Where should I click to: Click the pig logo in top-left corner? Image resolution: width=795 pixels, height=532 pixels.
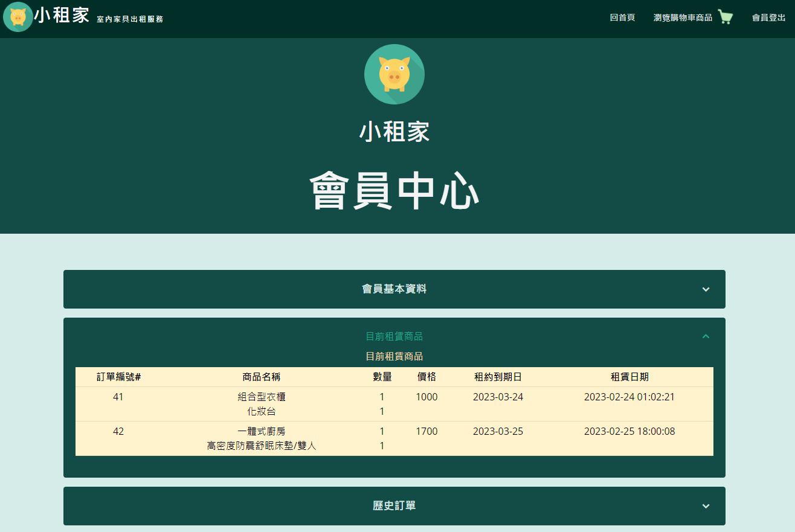coord(18,17)
